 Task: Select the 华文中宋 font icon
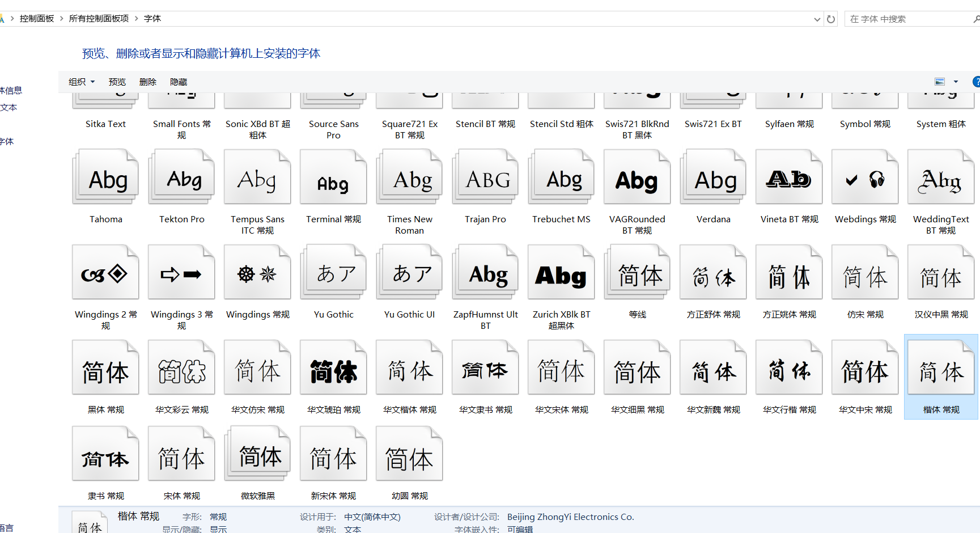[x=865, y=367]
